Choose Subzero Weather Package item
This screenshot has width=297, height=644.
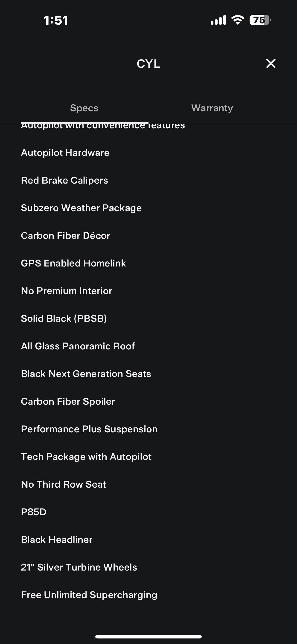(x=81, y=208)
